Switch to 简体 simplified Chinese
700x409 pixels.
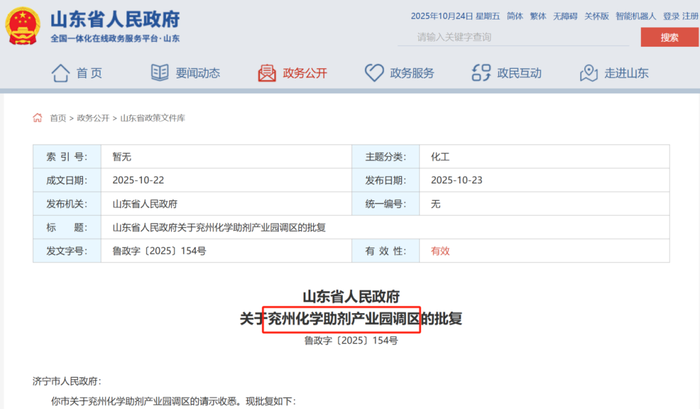(515, 16)
